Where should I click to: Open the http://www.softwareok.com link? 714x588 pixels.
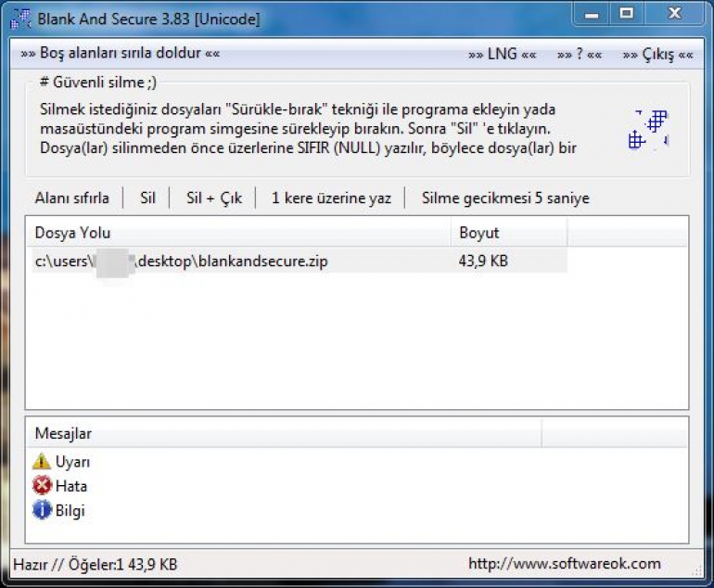(565, 564)
